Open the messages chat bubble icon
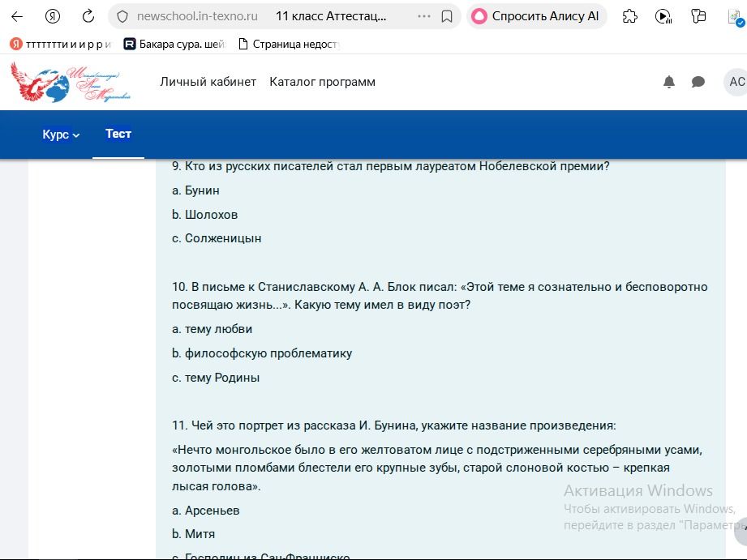The width and height of the screenshot is (747, 560). 698,82
